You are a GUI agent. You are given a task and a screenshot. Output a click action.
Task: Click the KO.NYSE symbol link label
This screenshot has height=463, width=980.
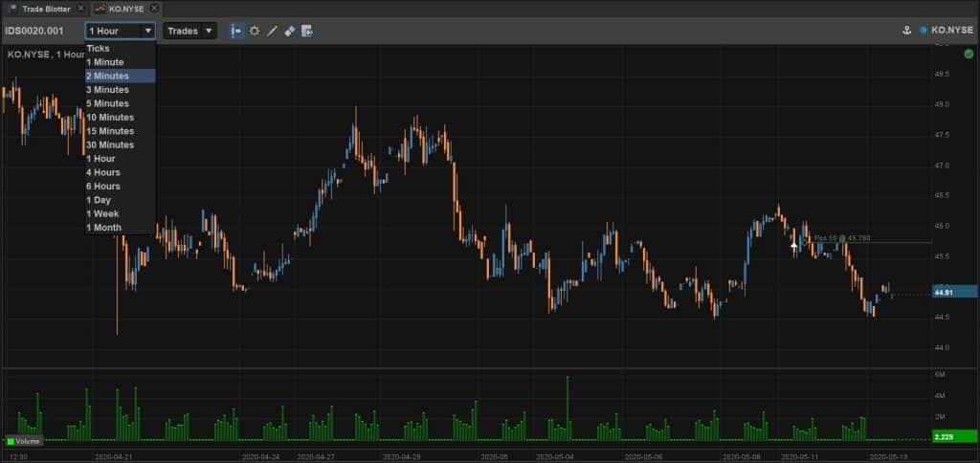tap(952, 30)
